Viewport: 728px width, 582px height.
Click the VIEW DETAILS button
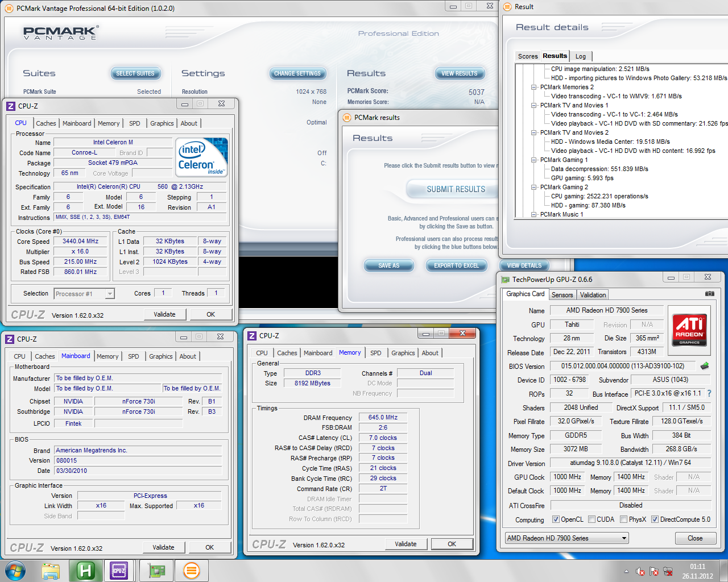(x=524, y=265)
